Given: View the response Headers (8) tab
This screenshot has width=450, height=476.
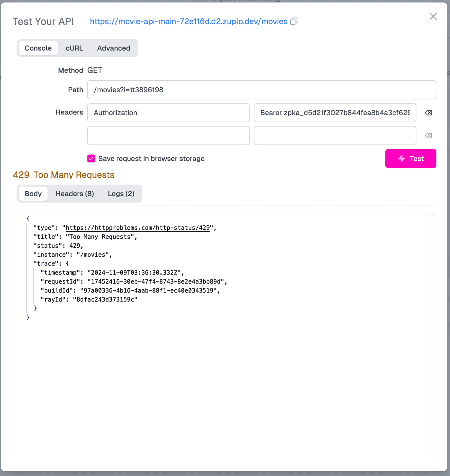Looking at the screenshot, I should click(75, 194).
